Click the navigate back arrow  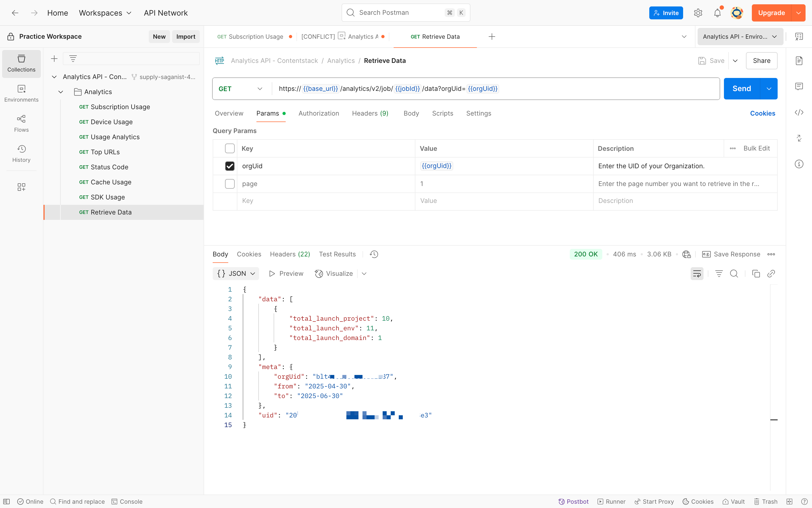coord(15,13)
